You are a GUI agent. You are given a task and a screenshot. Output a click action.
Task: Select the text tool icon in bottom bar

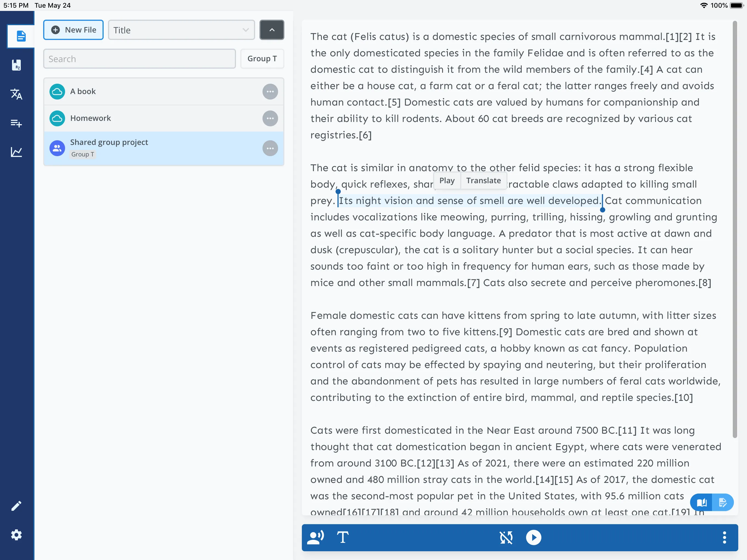[x=343, y=536]
